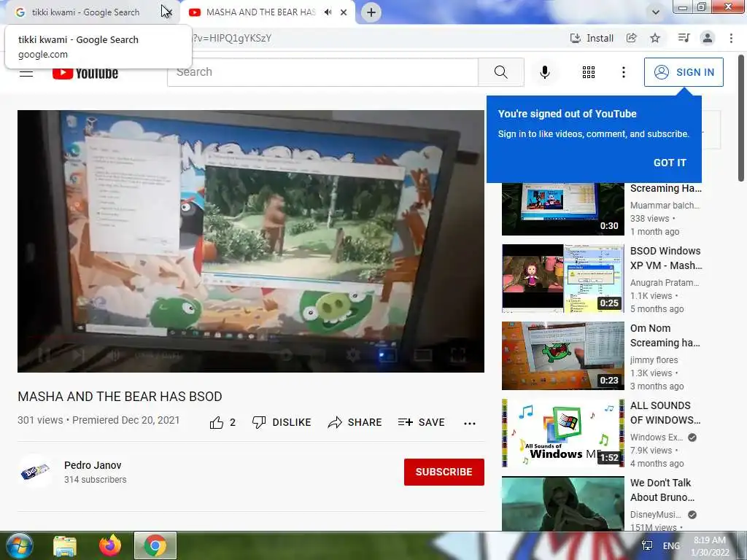747x560 pixels.
Task: Click the ENG language indicator in tray
Action: 671,545
